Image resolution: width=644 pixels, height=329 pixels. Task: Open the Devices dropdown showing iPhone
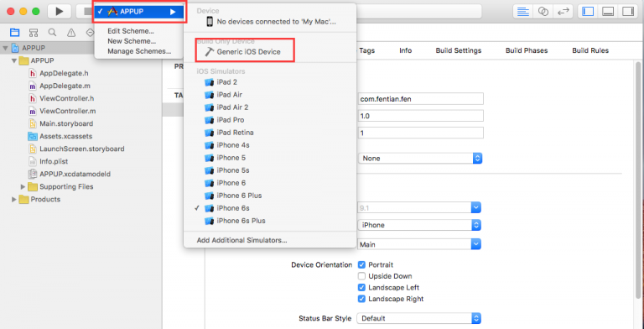[x=419, y=225]
